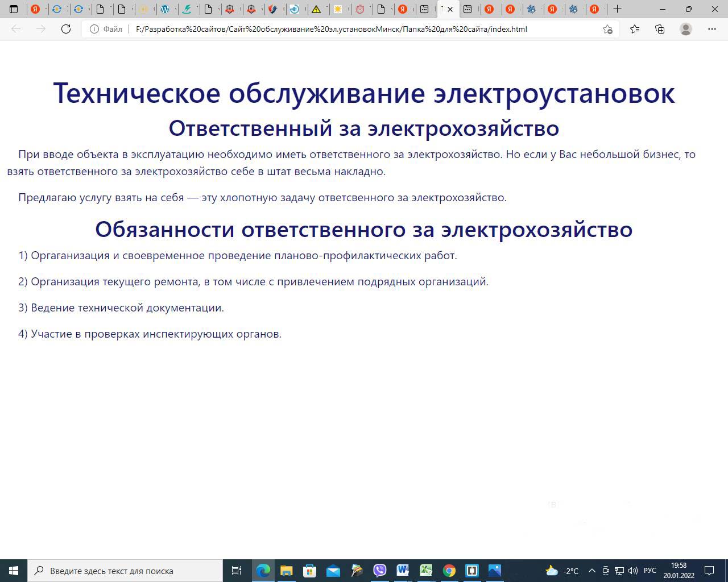Switch to the warning triangle tab
728x582 pixels.
point(316,9)
